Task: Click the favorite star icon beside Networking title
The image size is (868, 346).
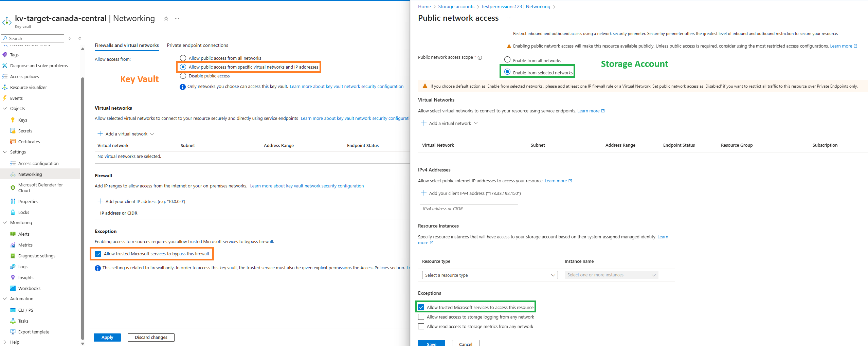Action: pos(166,18)
